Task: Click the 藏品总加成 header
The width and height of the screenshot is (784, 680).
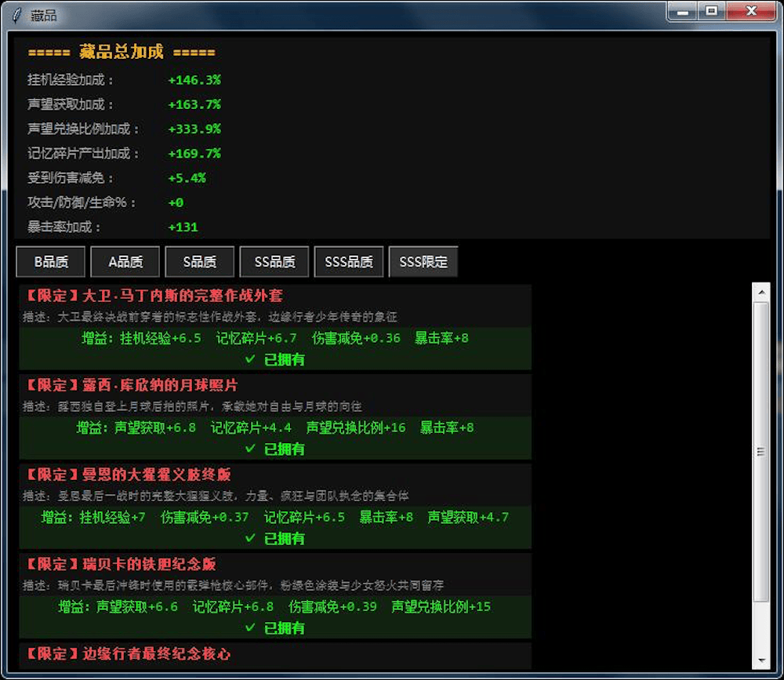Action: [x=122, y=52]
